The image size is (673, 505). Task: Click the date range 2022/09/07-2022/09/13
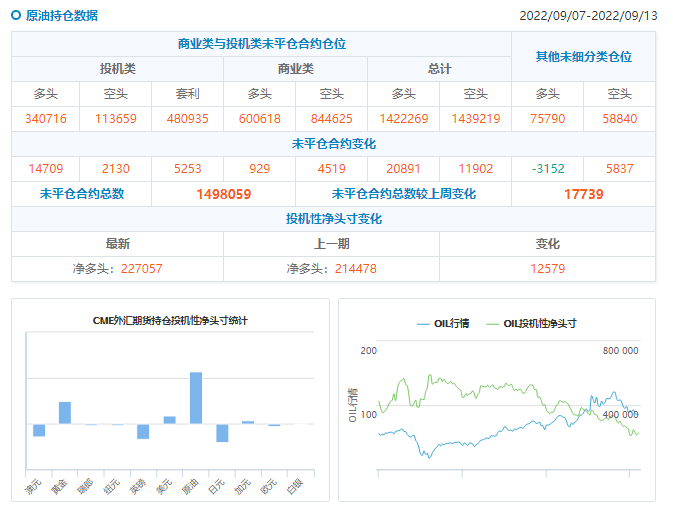(589, 16)
